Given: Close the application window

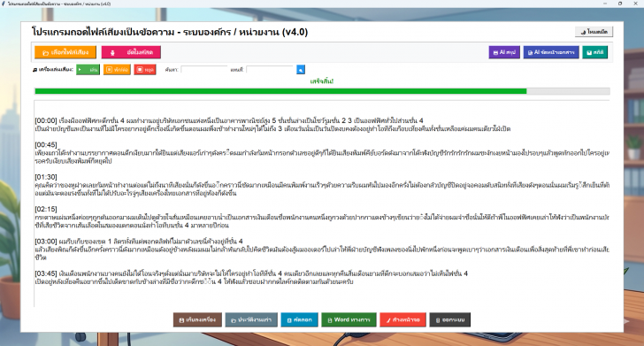Looking at the screenshot, I should click(635, 4).
